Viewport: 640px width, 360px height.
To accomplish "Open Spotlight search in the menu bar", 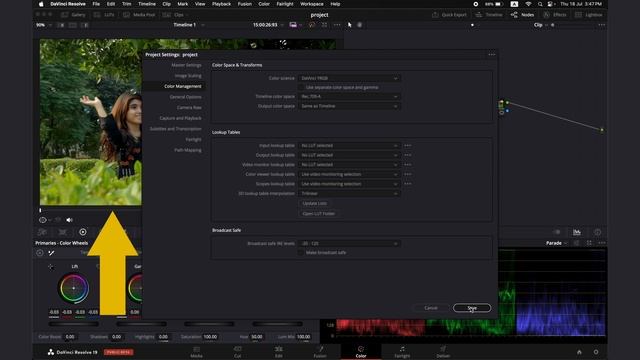I will (x=540, y=4).
